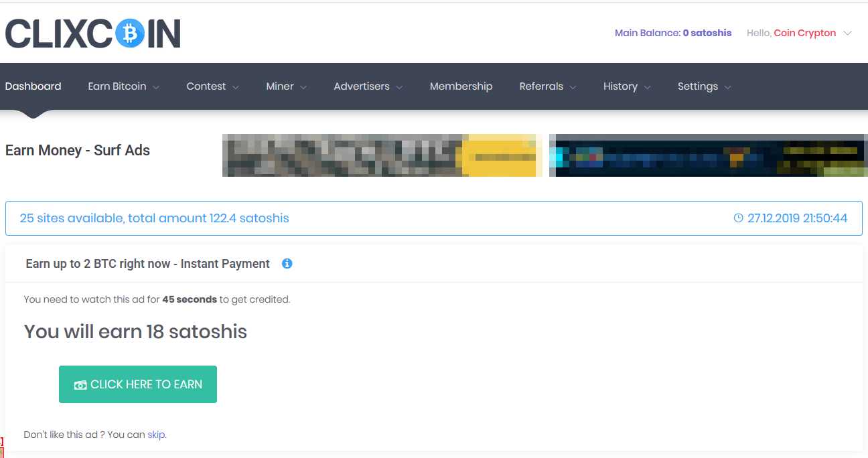Screen dimensions: 868x458
Task: Click the 25 sites available notice
Action: click(155, 218)
